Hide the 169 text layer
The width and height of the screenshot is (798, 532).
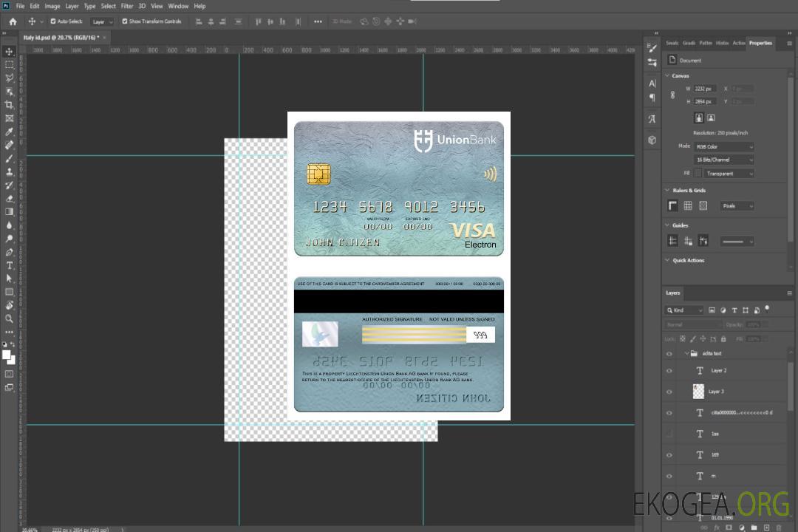[669, 455]
